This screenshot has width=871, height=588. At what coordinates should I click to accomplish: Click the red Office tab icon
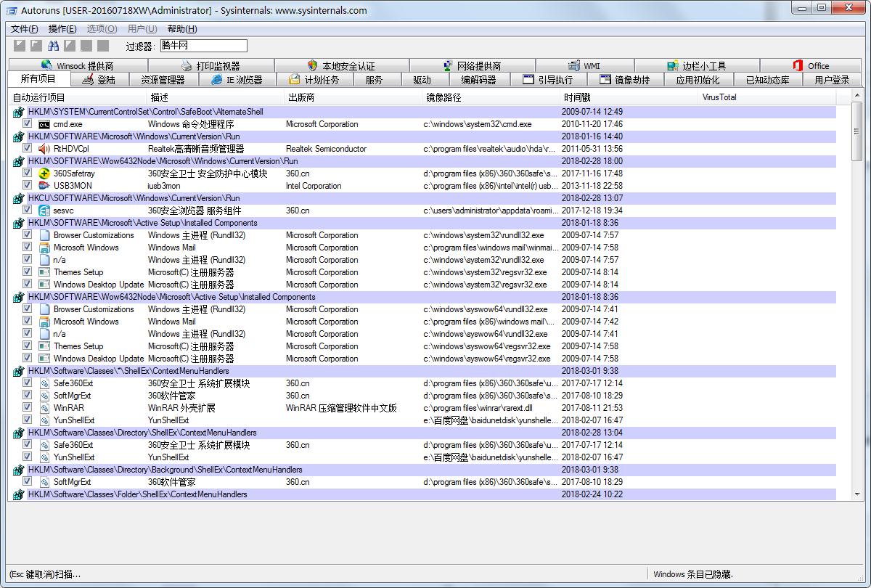pos(798,65)
